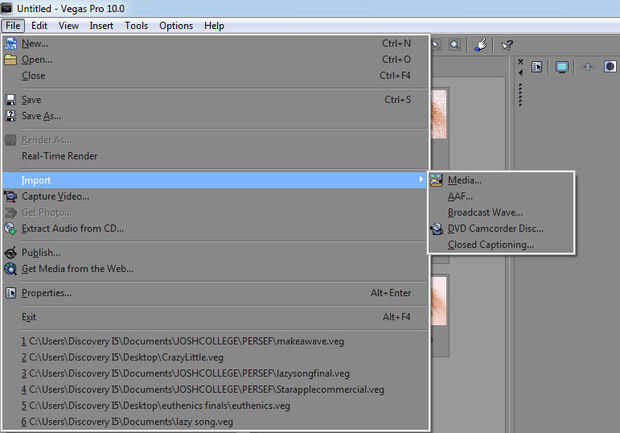Click the split screen view icon in preview panel
620x433 pixels.
click(610, 66)
